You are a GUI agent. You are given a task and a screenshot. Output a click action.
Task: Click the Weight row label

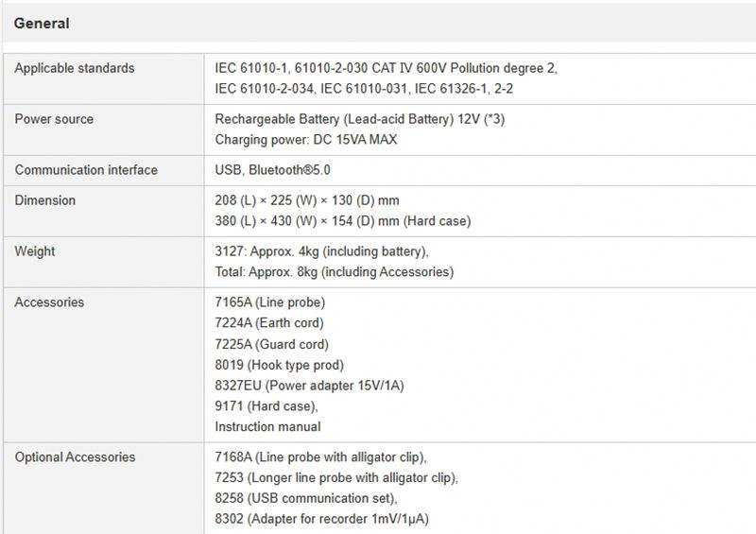[x=35, y=251]
